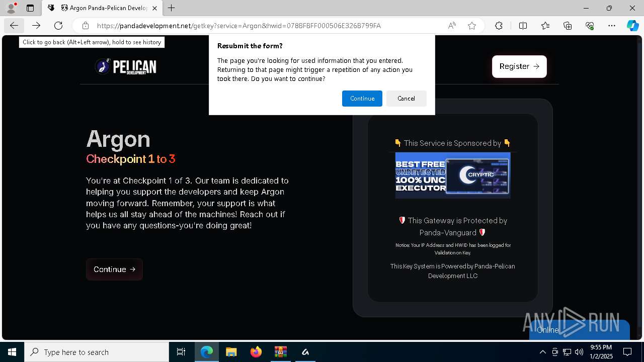
Task: Open the Windows Start menu
Action: [x=12, y=352]
